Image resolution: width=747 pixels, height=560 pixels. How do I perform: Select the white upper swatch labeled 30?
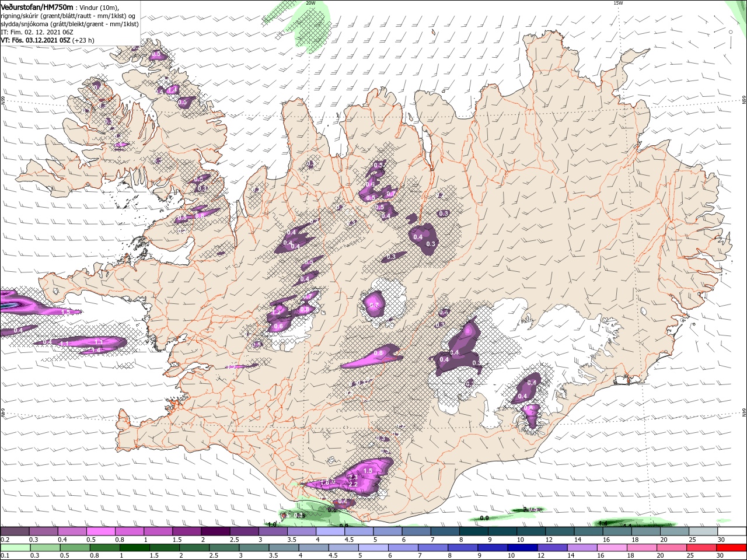[x=732, y=531]
